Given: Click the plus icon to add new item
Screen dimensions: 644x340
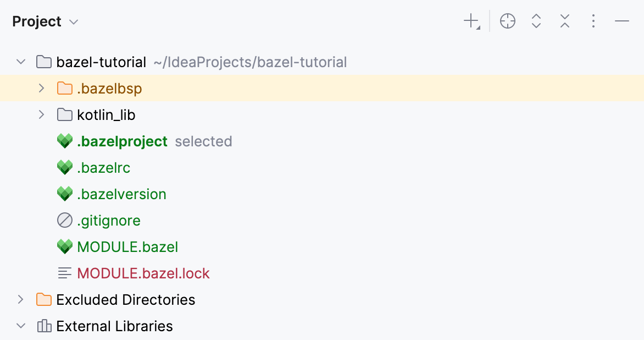Looking at the screenshot, I should coord(470,21).
